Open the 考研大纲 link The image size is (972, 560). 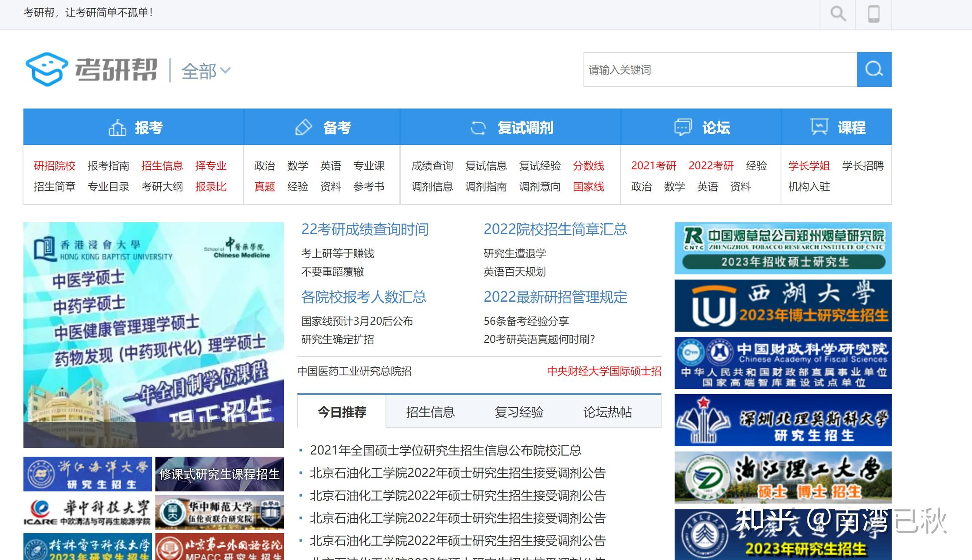coord(162,187)
